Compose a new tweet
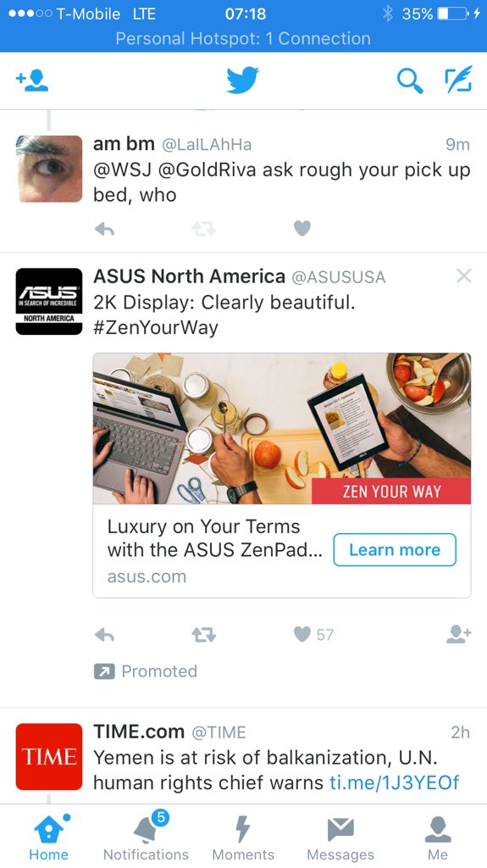This screenshot has height=868, width=487. (x=458, y=80)
